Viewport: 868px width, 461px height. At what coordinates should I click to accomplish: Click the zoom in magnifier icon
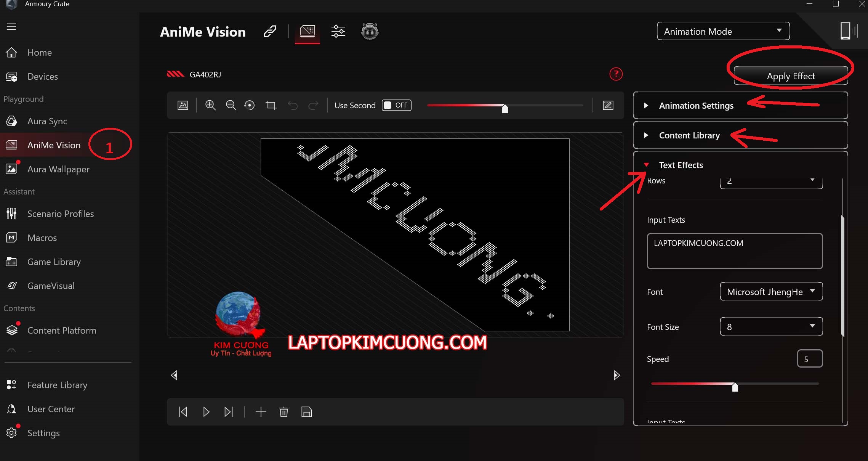pos(210,105)
